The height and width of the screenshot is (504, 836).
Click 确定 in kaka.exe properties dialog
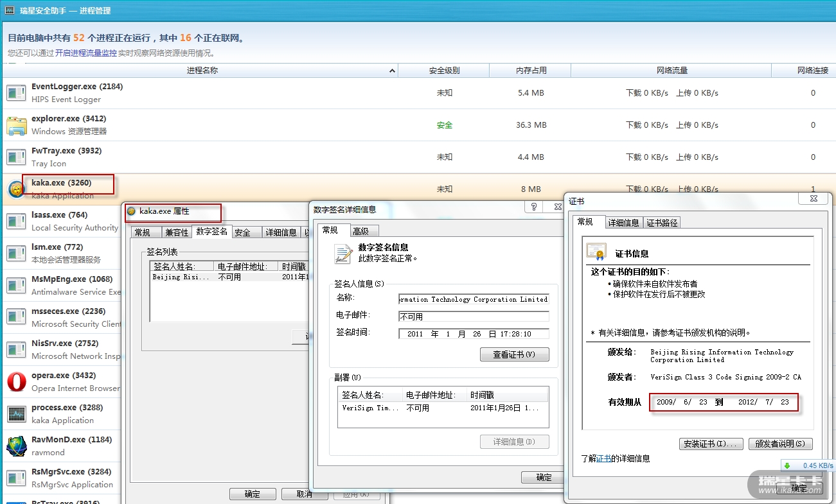click(x=253, y=494)
